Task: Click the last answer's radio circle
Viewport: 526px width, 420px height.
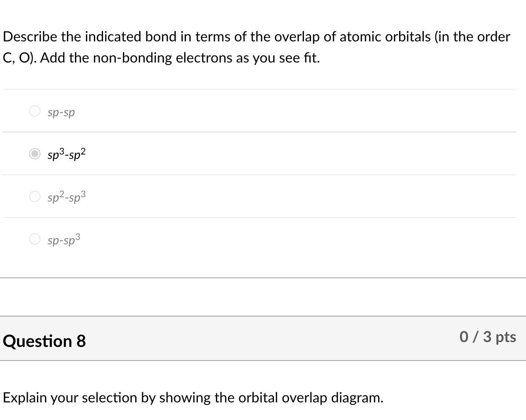Action: tap(34, 239)
